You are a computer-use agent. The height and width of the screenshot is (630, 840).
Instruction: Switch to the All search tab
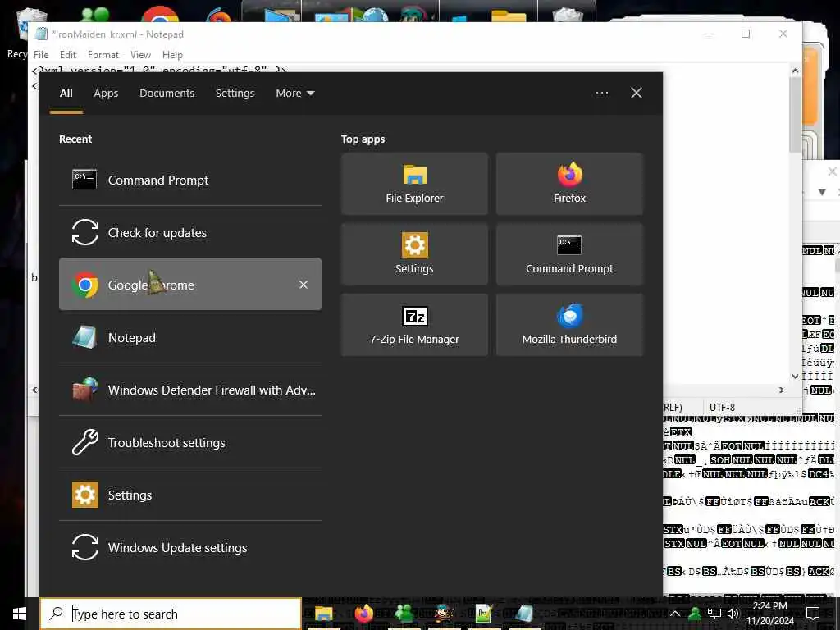click(x=66, y=94)
